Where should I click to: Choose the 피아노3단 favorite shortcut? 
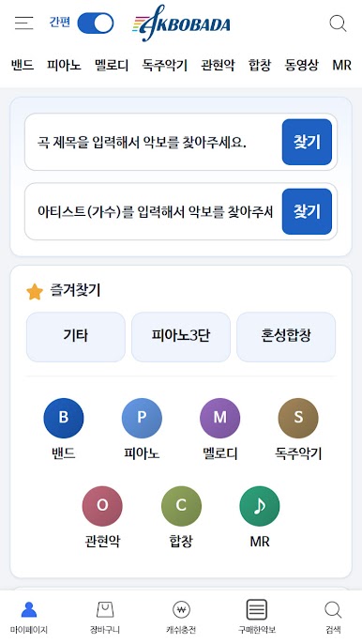pos(181,337)
